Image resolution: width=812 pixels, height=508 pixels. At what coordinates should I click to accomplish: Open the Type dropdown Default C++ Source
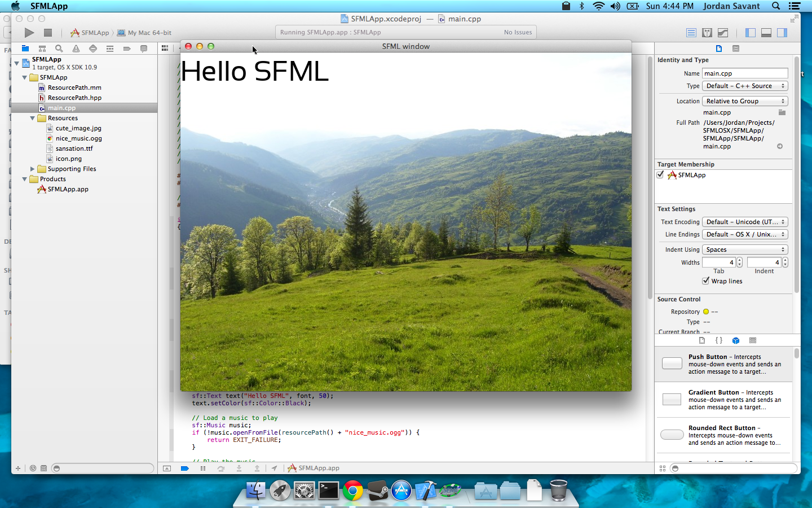(x=745, y=86)
